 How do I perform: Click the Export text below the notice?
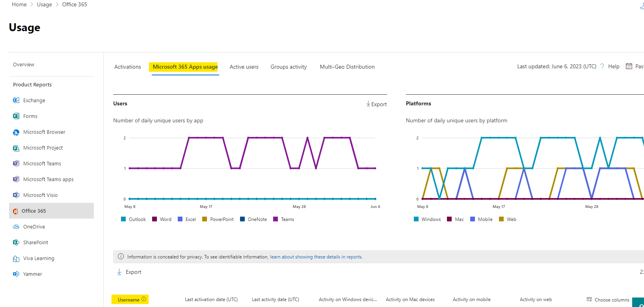pyautogui.click(x=133, y=272)
